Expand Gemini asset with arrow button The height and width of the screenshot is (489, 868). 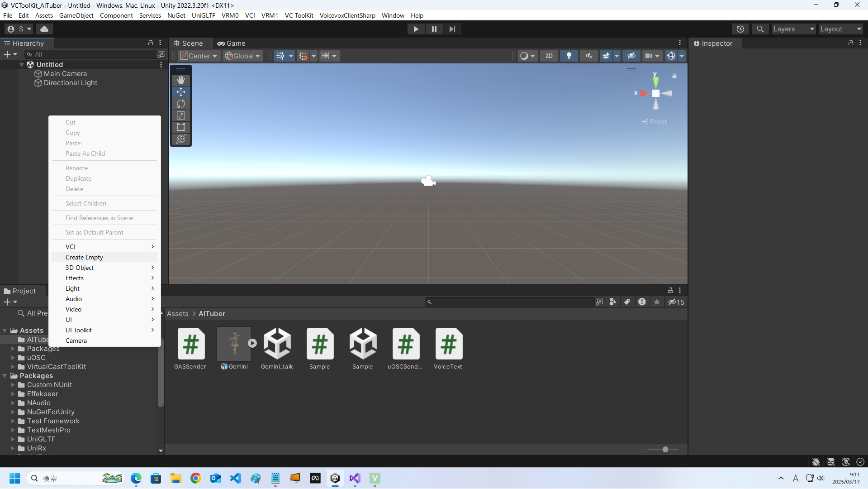click(252, 343)
